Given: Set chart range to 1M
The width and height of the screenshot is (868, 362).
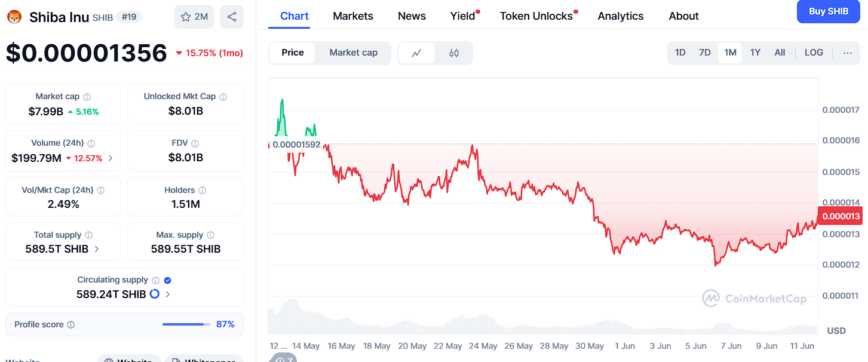Looking at the screenshot, I should coord(730,53).
